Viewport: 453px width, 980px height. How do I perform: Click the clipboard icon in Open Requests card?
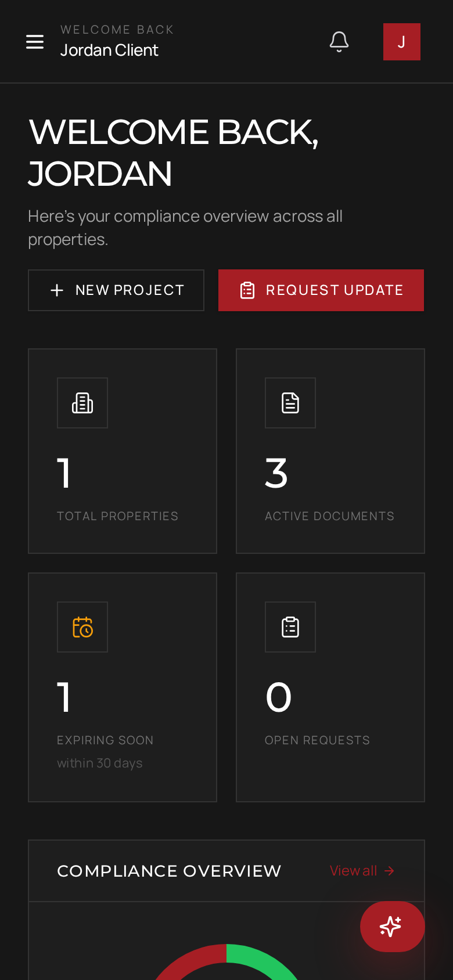[x=290, y=627]
